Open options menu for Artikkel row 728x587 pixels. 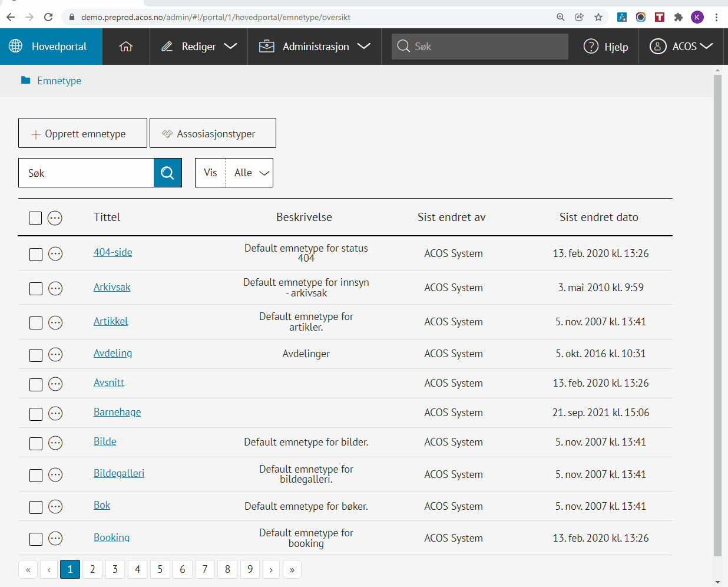coord(55,322)
